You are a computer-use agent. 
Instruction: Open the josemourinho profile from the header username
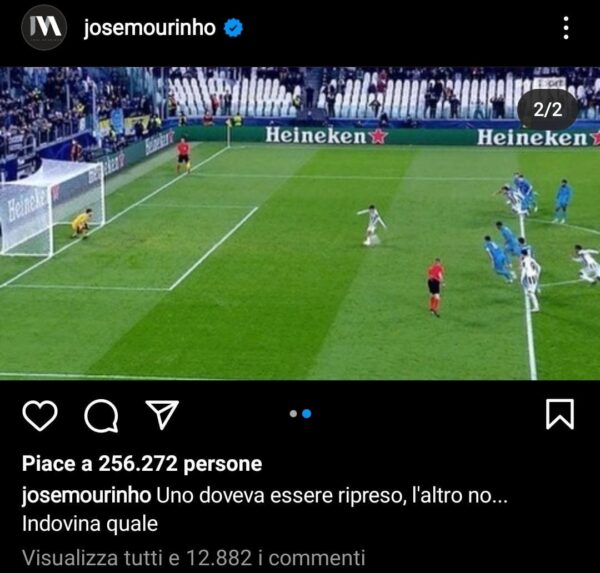150,28
